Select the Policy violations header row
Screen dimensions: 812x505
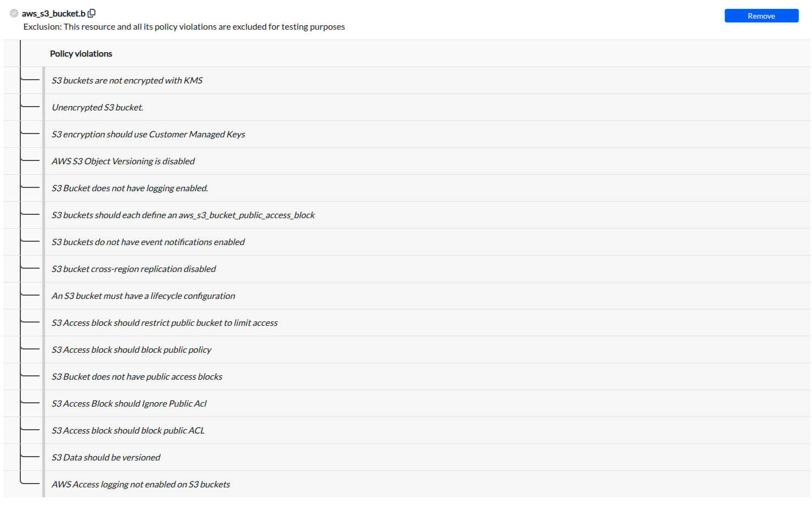(x=81, y=54)
